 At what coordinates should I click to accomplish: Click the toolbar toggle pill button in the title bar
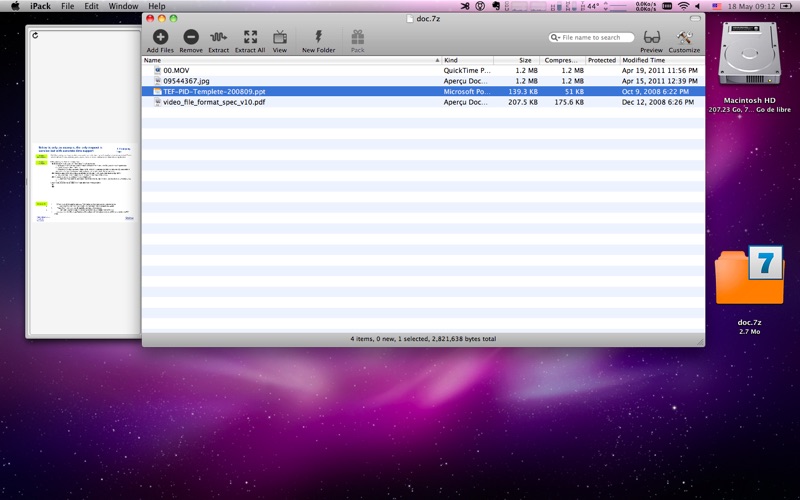(x=695, y=18)
